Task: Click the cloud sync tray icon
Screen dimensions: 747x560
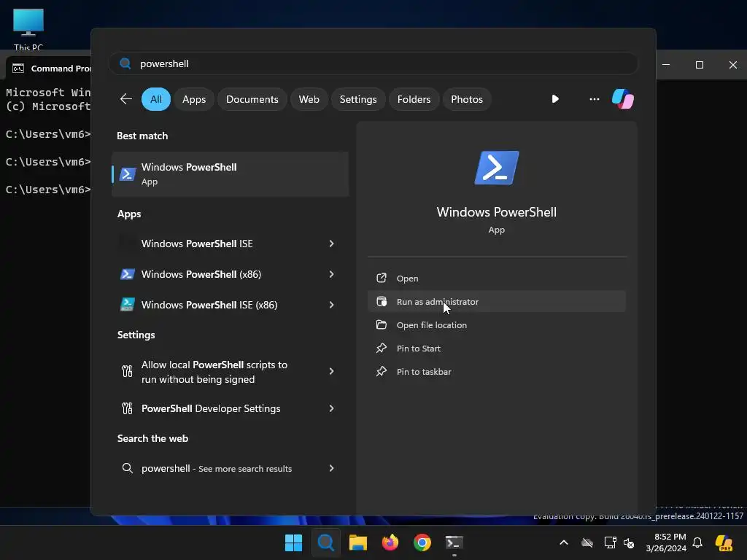Action: click(587, 542)
